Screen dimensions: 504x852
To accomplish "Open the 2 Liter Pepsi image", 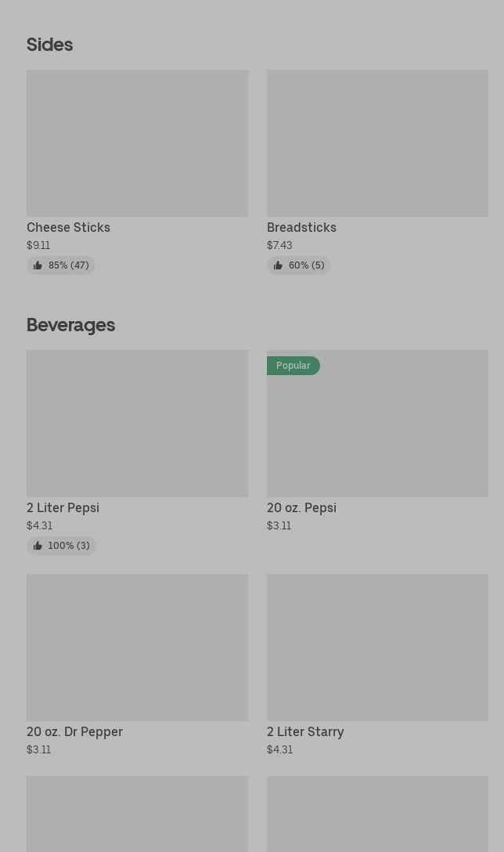I will coord(138,424).
